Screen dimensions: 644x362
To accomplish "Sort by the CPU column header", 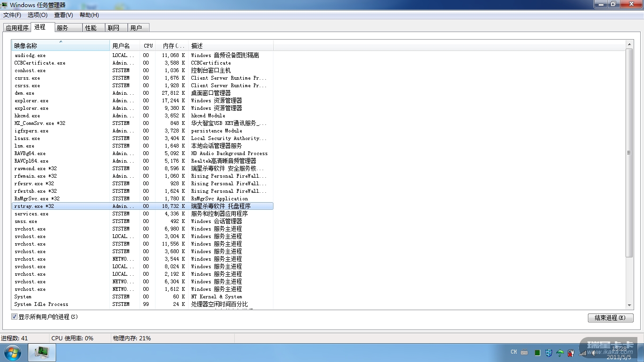I will tap(148, 46).
